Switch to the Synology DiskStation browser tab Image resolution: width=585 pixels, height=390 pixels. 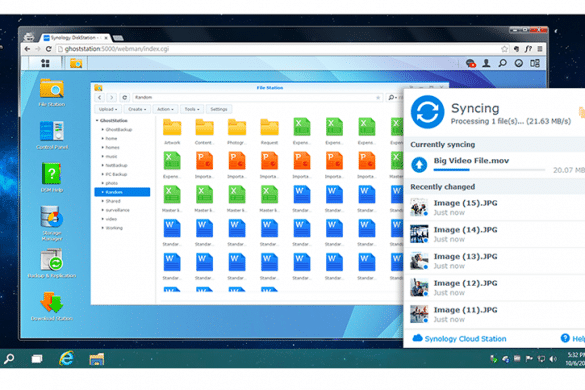tap(75, 38)
